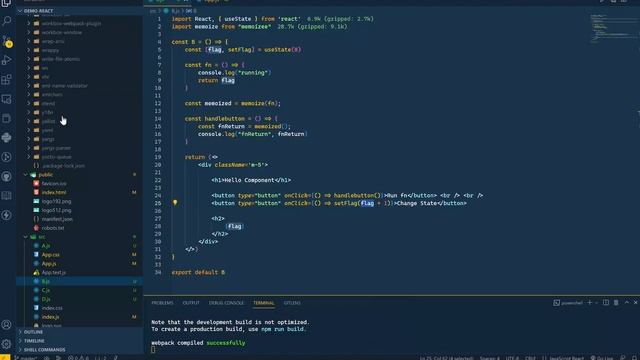Maximize the panel with up chevron
Image resolution: width=640 pixels, height=360 pixels.
pyautogui.click(x=627, y=302)
